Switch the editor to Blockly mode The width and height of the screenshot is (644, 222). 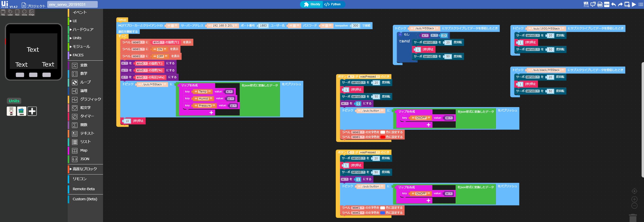(312, 4)
